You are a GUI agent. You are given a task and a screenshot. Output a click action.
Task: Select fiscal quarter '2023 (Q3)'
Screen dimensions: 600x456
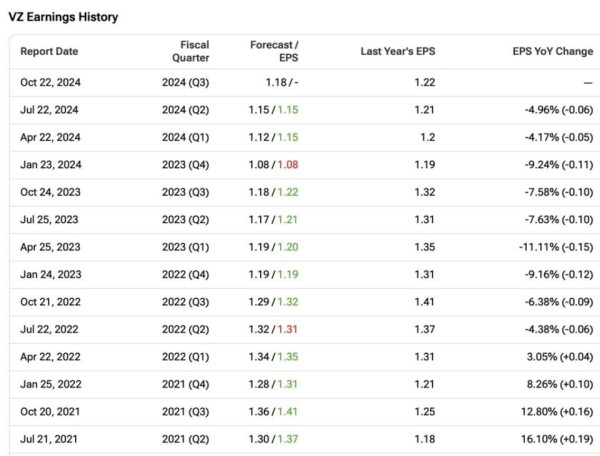(x=186, y=192)
